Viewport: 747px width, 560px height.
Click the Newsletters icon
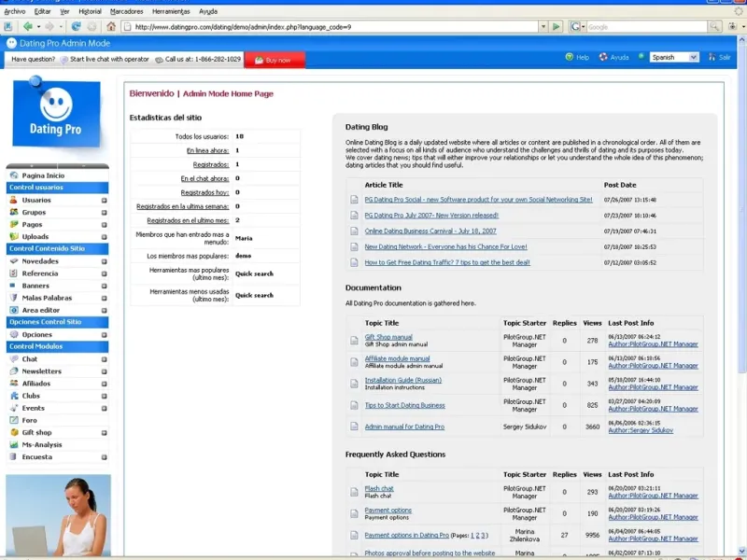13,371
